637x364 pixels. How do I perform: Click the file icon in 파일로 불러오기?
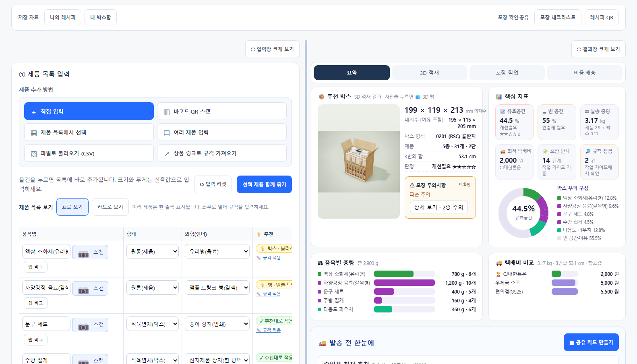point(34,154)
